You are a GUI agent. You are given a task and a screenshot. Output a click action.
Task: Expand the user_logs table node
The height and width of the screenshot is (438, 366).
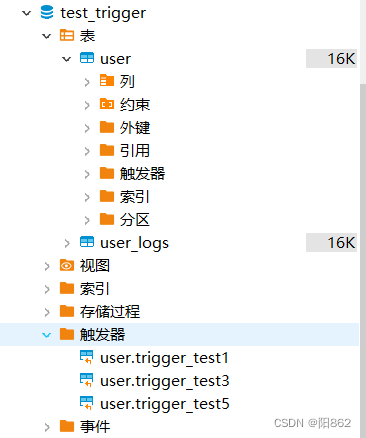(67, 243)
